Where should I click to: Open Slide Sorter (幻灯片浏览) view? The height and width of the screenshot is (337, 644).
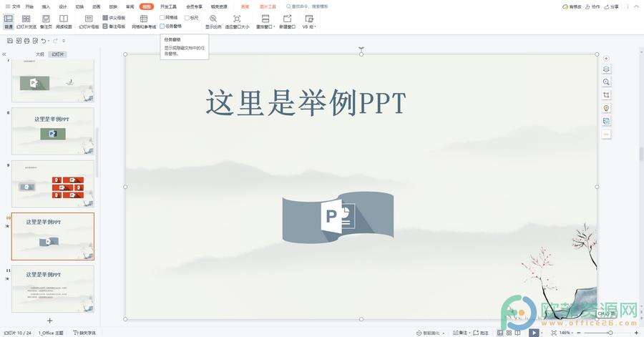point(26,21)
